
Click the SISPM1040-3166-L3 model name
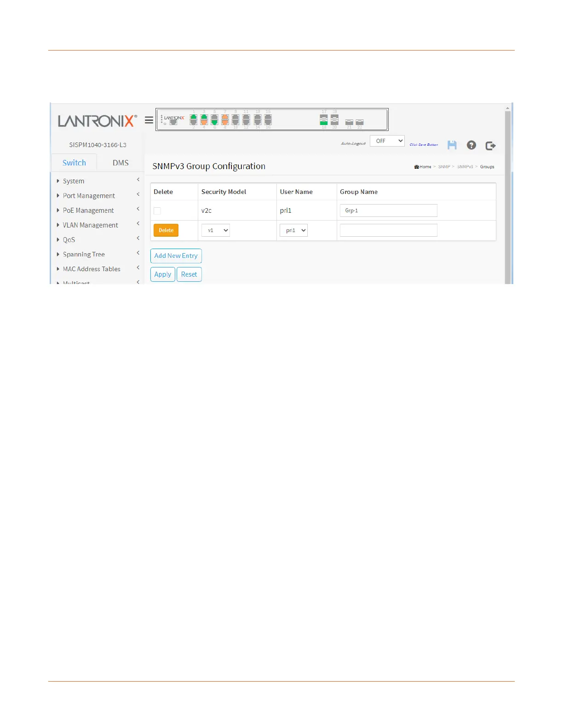tap(98, 145)
